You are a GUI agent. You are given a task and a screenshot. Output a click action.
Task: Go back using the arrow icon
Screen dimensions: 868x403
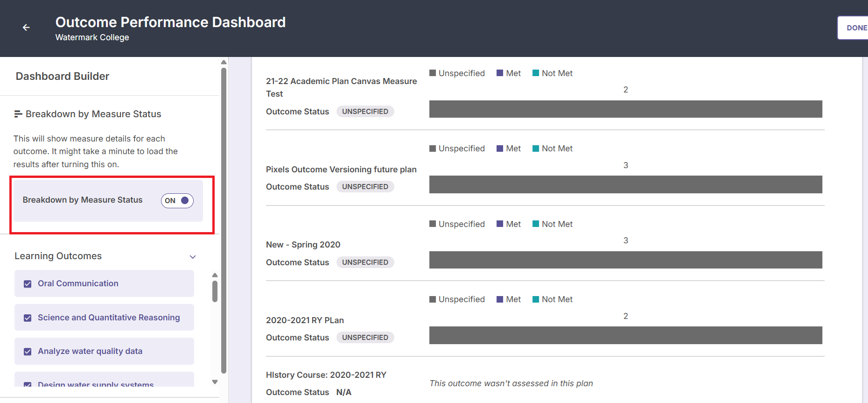pyautogui.click(x=26, y=28)
